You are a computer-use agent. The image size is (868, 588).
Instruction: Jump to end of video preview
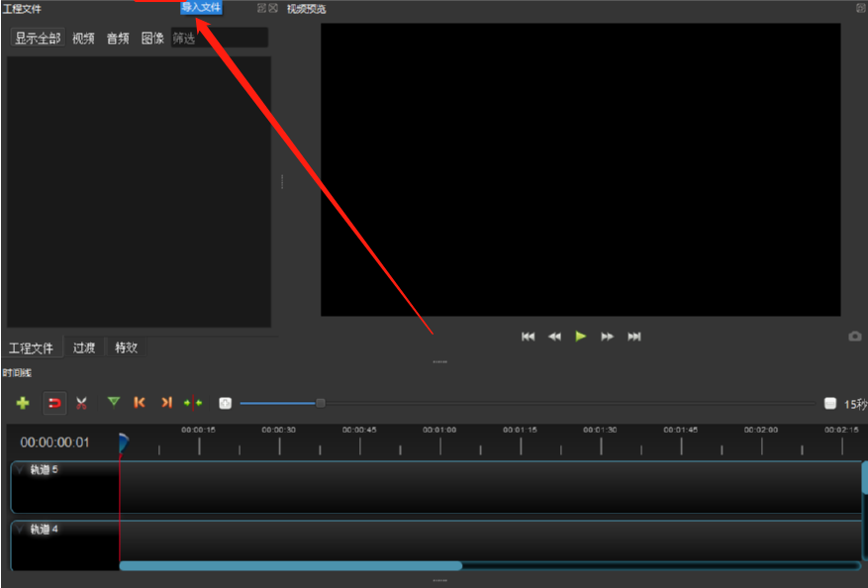coord(634,337)
